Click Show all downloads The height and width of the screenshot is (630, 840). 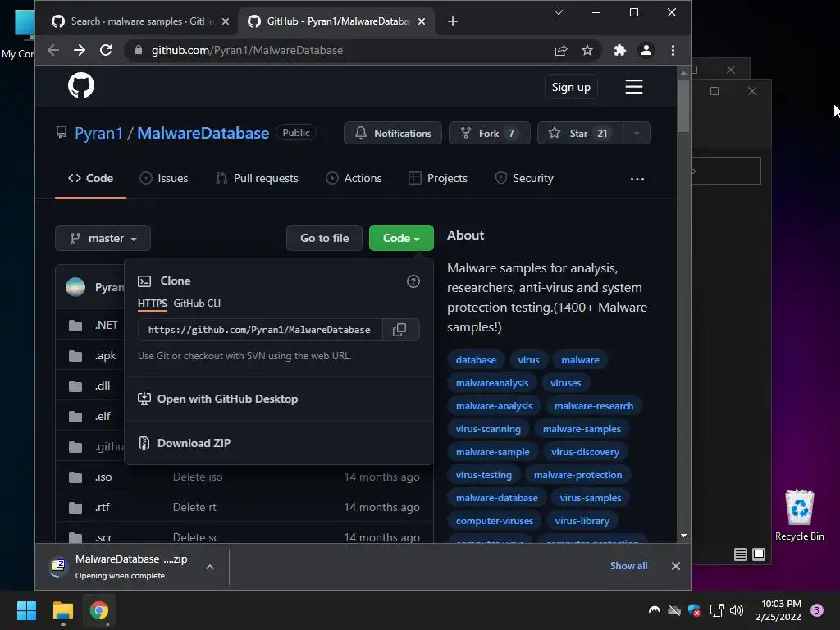point(628,566)
